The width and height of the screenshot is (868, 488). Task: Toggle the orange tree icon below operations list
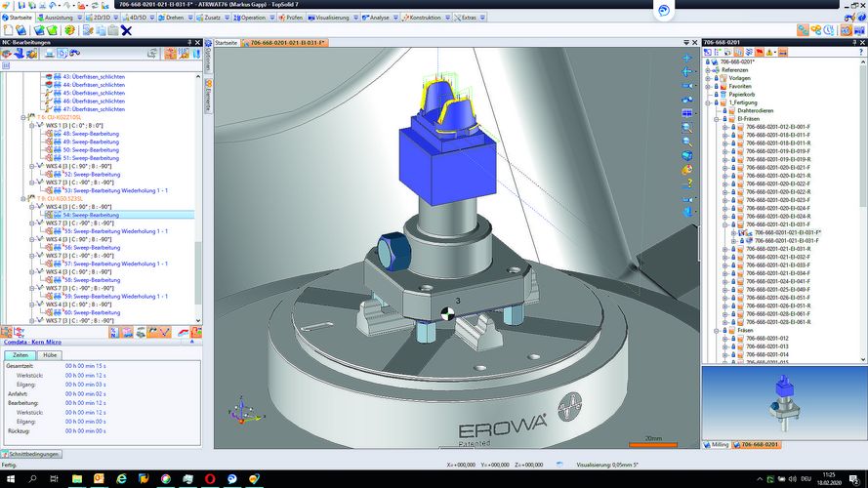point(6,332)
